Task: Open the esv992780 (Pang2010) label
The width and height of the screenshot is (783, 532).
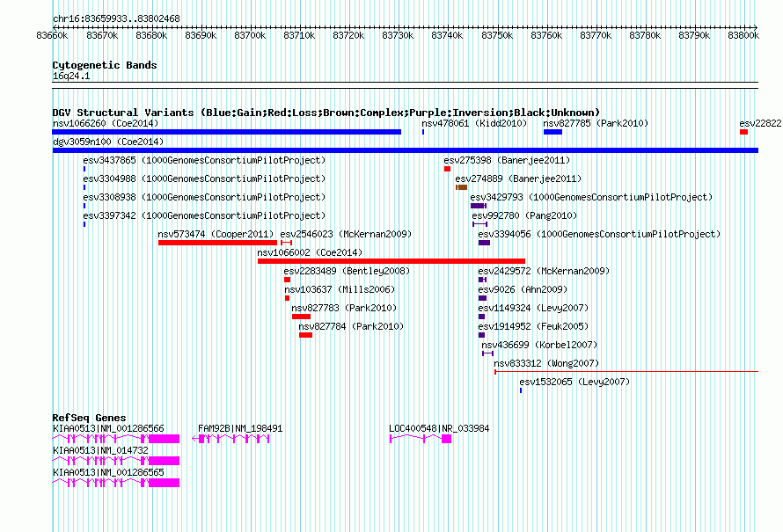Action: [524, 215]
